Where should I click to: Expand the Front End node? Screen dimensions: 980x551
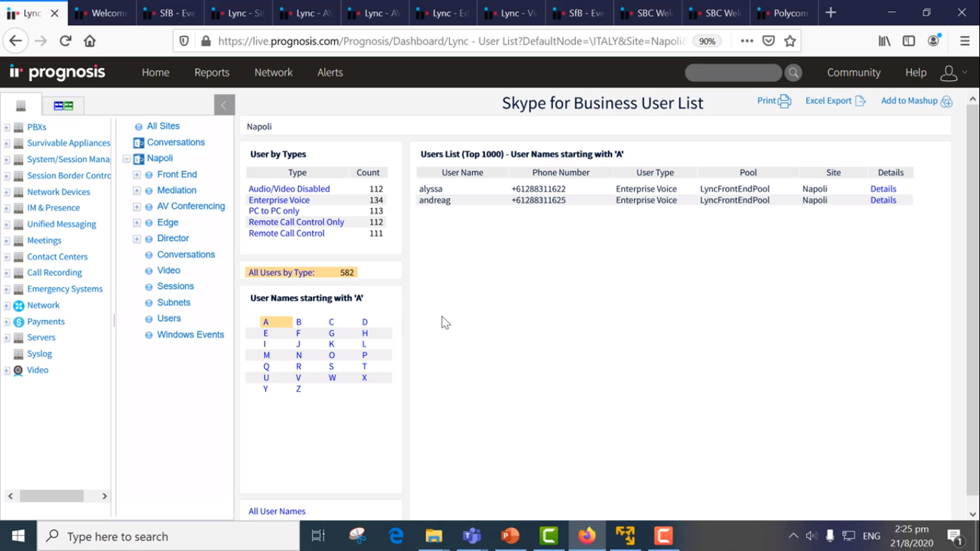(136, 174)
